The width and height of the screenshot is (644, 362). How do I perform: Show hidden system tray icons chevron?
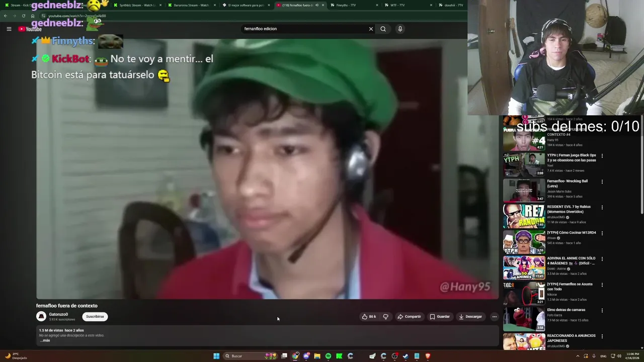[x=578, y=356]
